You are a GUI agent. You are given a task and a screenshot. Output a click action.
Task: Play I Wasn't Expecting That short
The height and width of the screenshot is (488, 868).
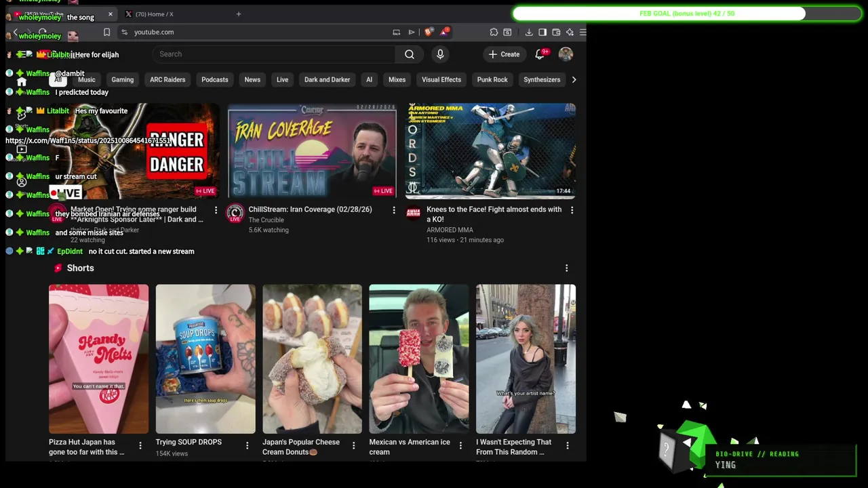pos(526,359)
